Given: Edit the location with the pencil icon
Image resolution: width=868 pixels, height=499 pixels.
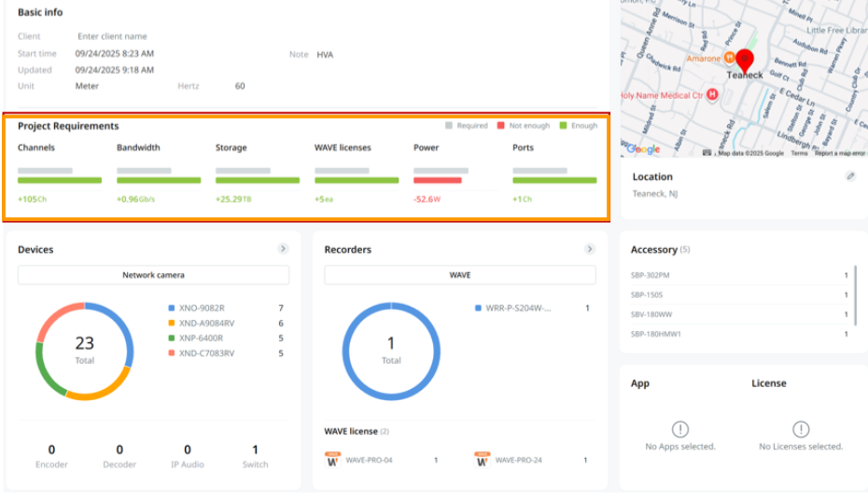Looking at the screenshot, I should (x=850, y=176).
